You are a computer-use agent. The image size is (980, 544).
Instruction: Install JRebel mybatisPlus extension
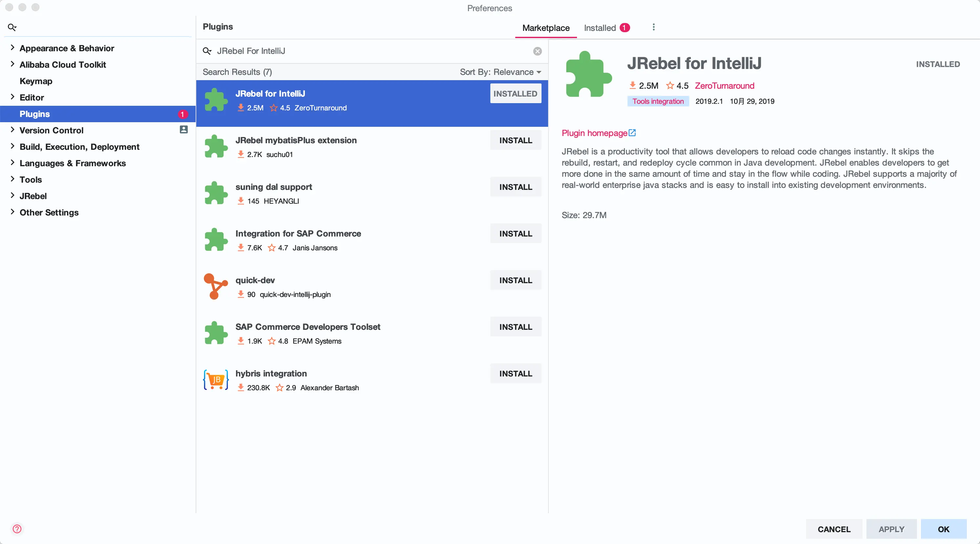tap(515, 141)
